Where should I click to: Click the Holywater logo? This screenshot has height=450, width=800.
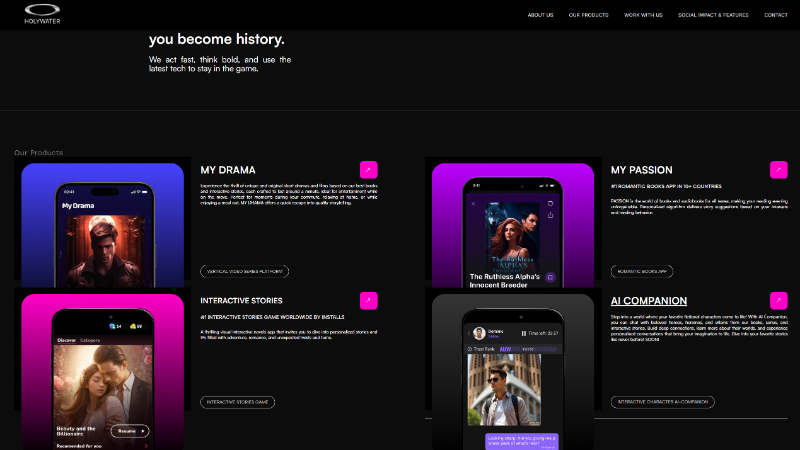click(42, 14)
